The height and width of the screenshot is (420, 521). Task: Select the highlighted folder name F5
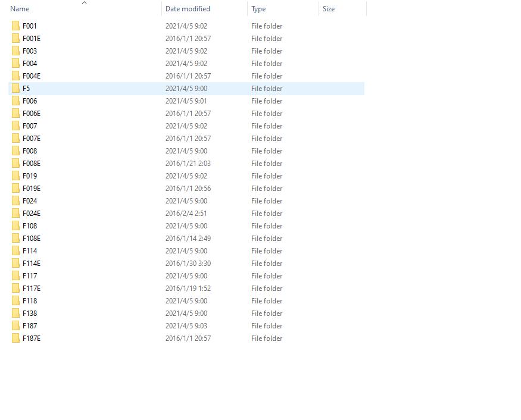point(26,88)
